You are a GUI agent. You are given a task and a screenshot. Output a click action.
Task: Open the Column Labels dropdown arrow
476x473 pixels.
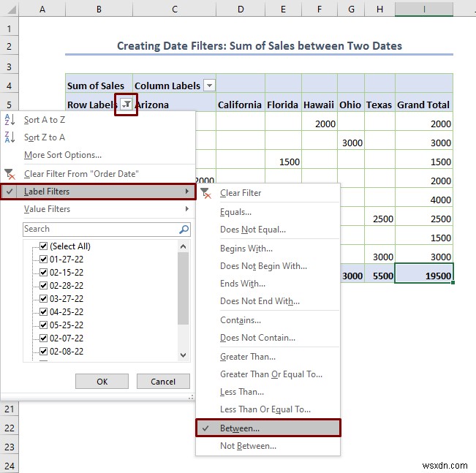tap(209, 86)
